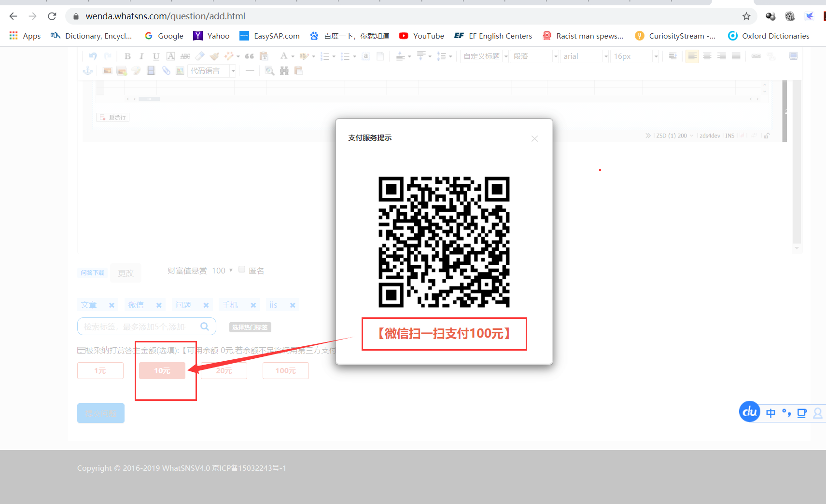Check the 匿名 anonymous checkbox
The image size is (826, 504).
point(242,270)
